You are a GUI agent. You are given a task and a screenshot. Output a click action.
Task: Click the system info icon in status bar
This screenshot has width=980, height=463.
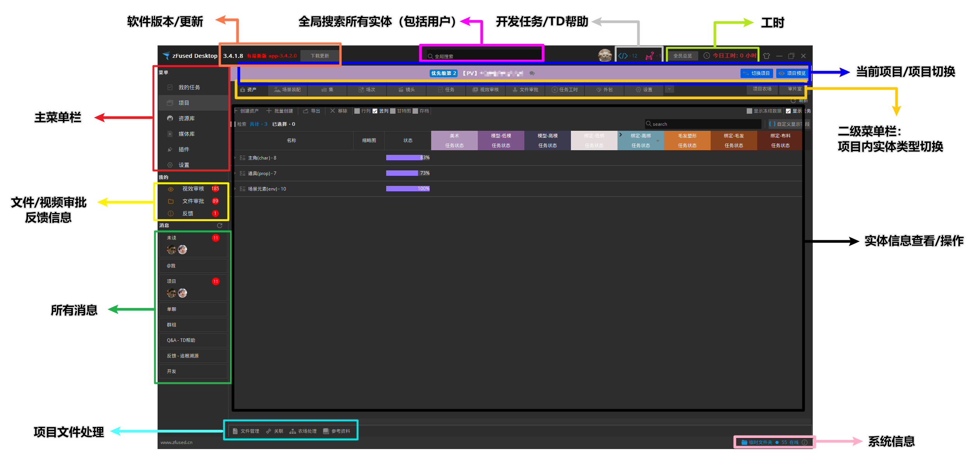(805, 442)
